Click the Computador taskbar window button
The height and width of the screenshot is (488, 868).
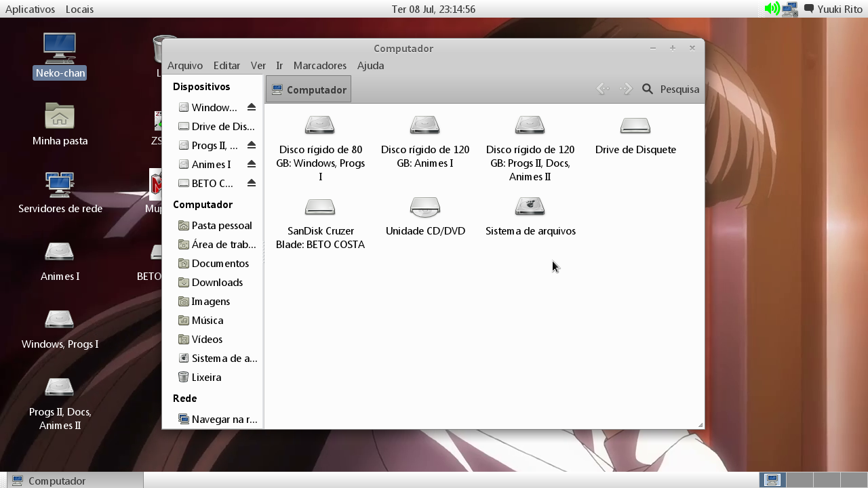coord(72,481)
